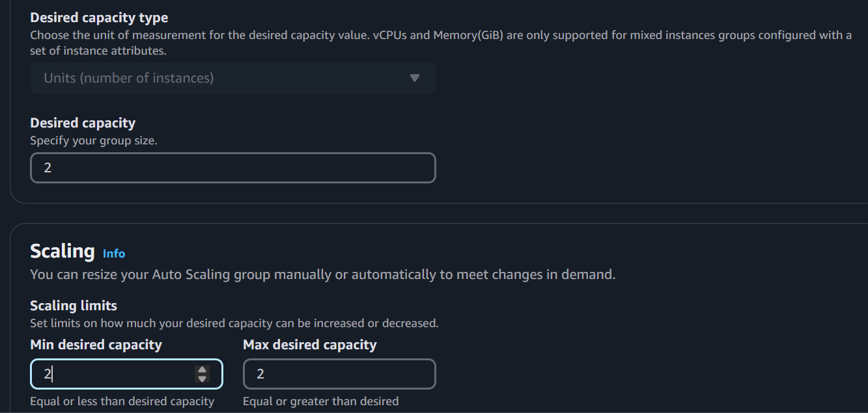Focus the Desired capacity input field
The image size is (868, 413).
tap(233, 168)
